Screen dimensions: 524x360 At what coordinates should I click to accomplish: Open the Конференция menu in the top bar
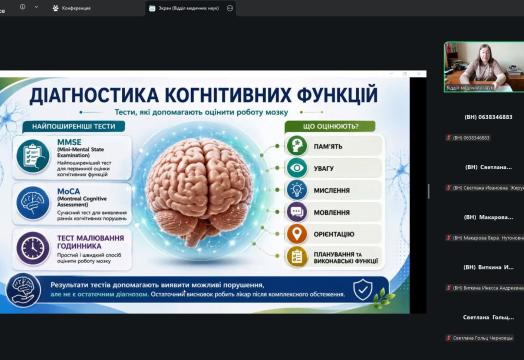(x=72, y=8)
